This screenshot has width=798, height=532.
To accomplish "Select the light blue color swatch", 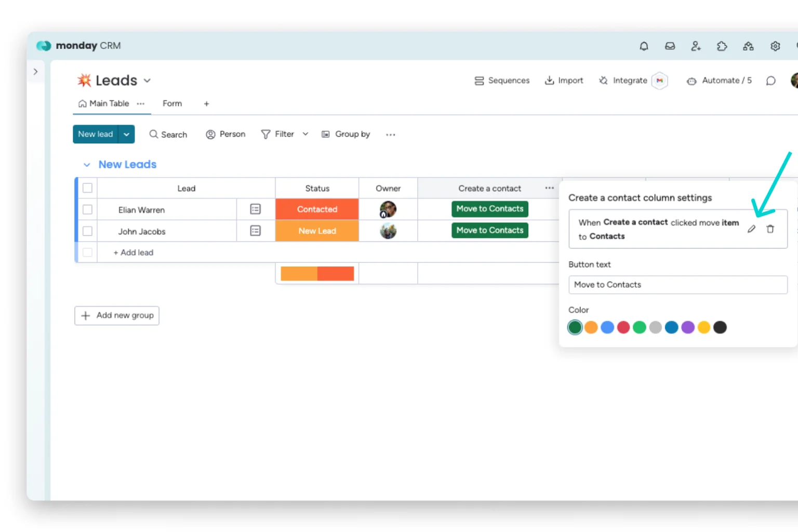I will pyautogui.click(x=607, y=327).
